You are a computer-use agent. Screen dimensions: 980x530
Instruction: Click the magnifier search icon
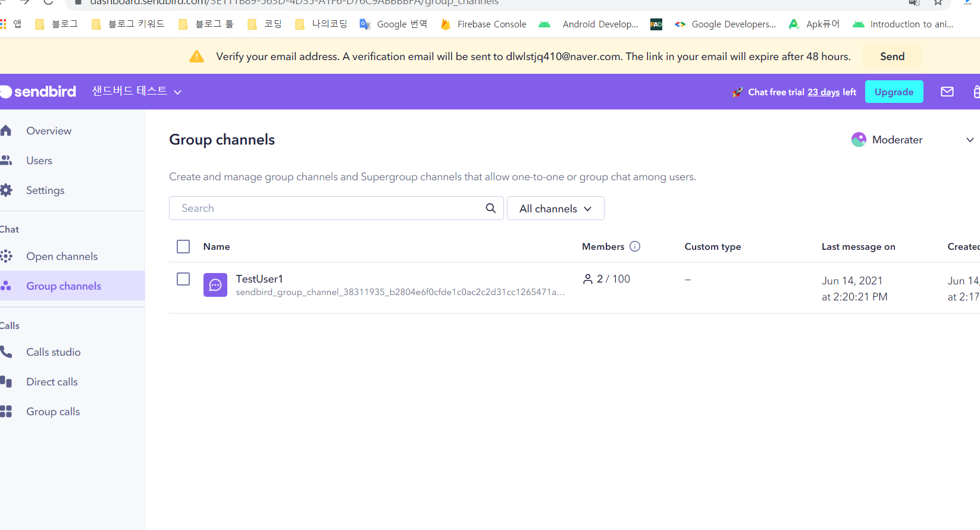coord(490,208)
